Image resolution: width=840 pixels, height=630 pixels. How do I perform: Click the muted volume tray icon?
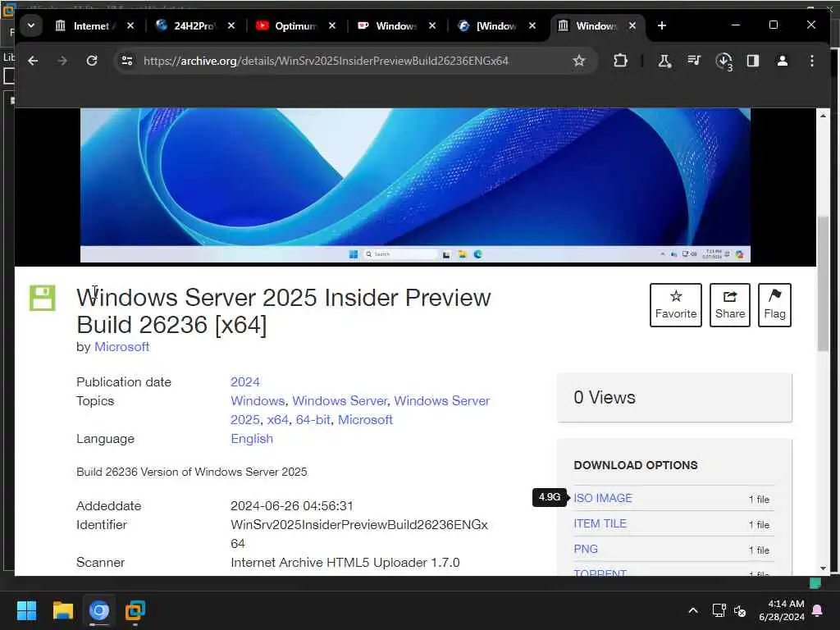click(x=740, y=610)
